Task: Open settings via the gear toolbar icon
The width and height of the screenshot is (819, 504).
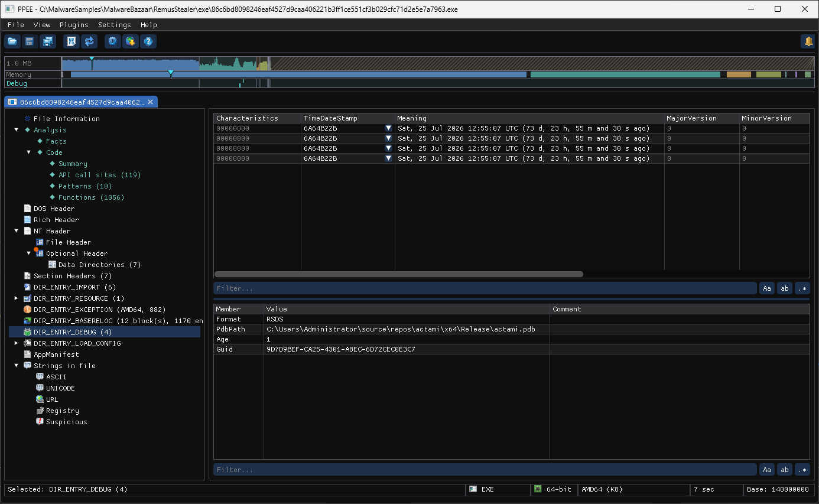Action: pyautogui.click(x=113, y=41)
